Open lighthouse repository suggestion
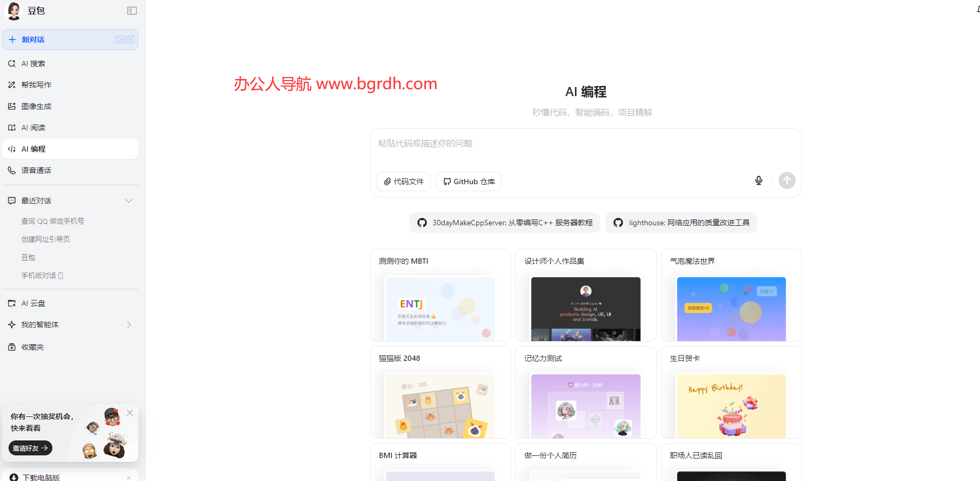Image resolution: width=980 pixels, height=481 pixels. pos(681,223)
